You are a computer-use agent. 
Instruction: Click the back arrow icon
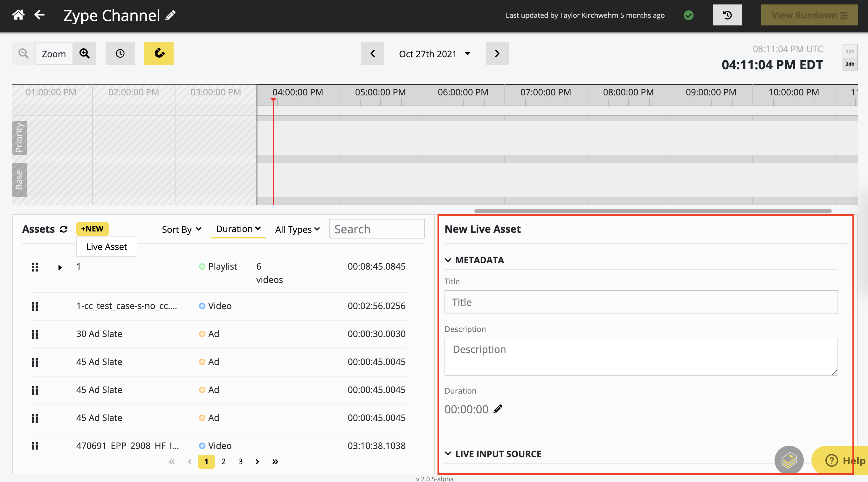coord(40,15)
